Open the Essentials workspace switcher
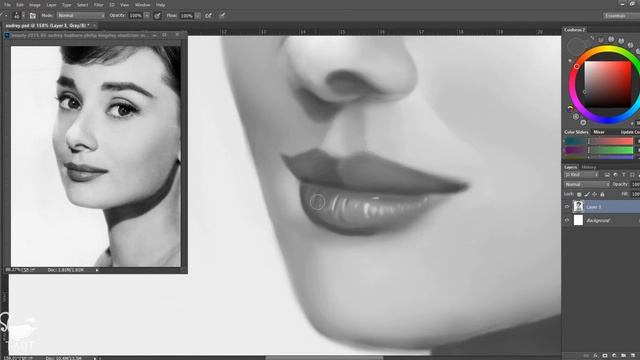Image resolution: width=640 pixels, height=360 pixels. (621, 16)
